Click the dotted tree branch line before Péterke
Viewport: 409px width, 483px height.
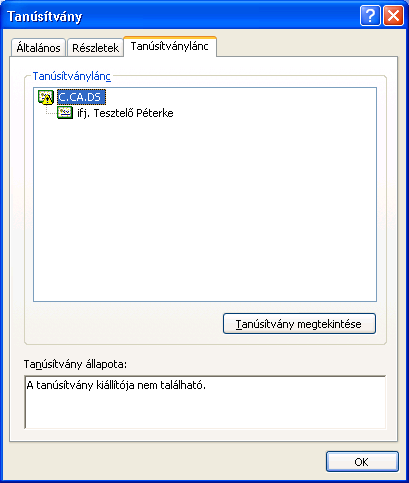coord(50,110)
